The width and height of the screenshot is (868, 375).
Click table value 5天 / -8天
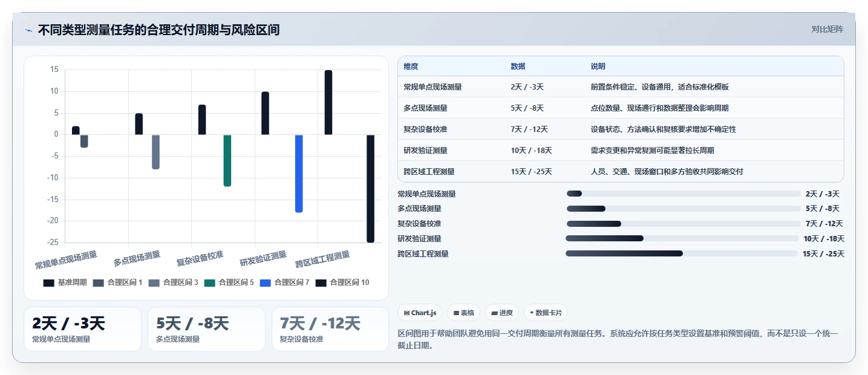pos(527,108)
